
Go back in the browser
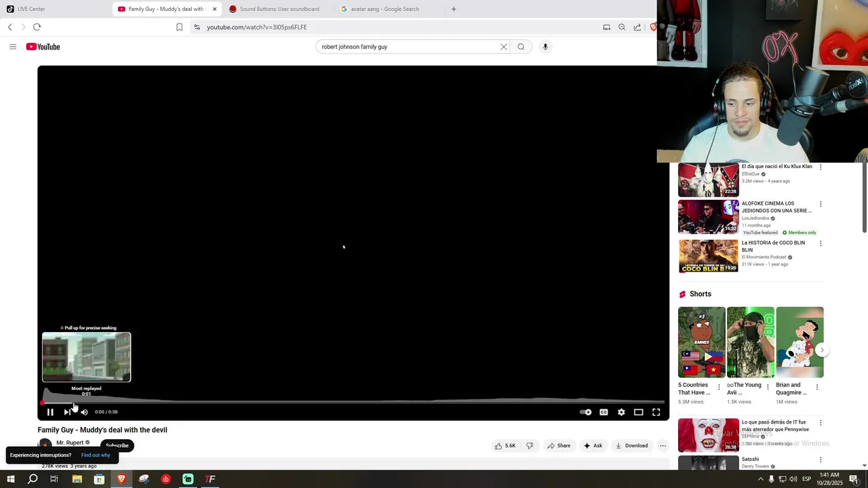[10, 27]
